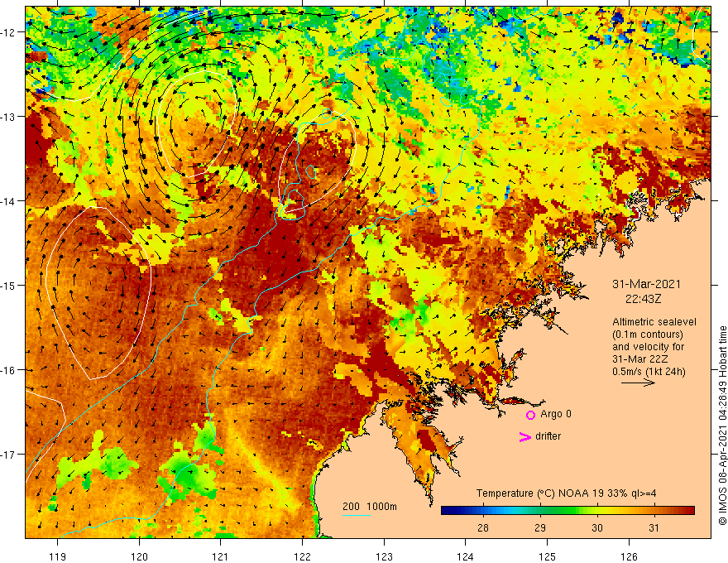Click the 29 value on the temperature scale

(540, 527)
